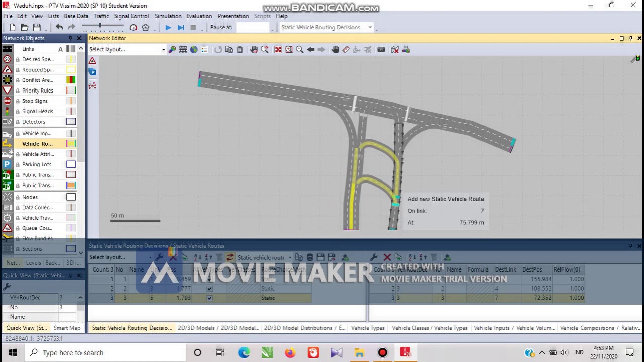Select Signal Heads in Network Objects
644x362 pixels.
click(x=38, y=111)
